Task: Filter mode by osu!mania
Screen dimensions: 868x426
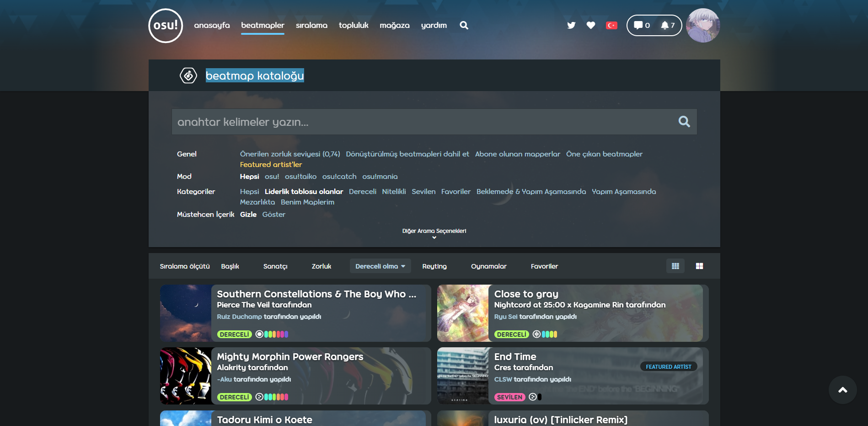Action: [380, 177]
